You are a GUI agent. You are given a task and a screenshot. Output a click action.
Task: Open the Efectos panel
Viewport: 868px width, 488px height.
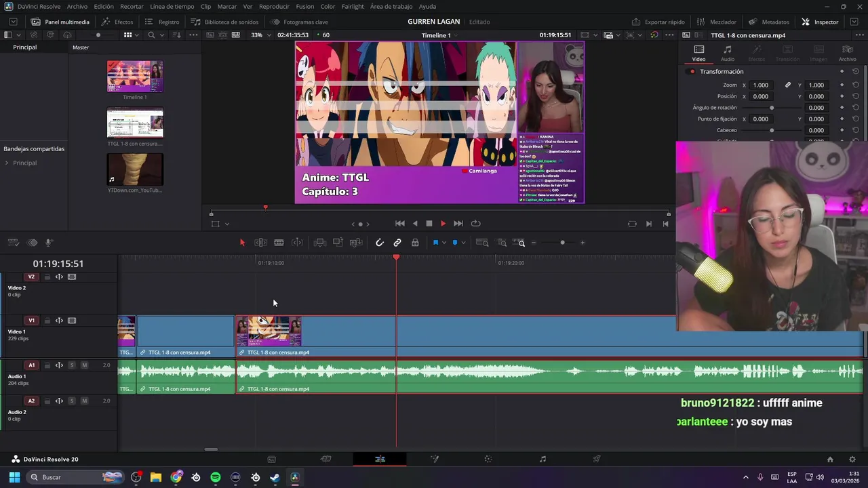coord(117,22)
